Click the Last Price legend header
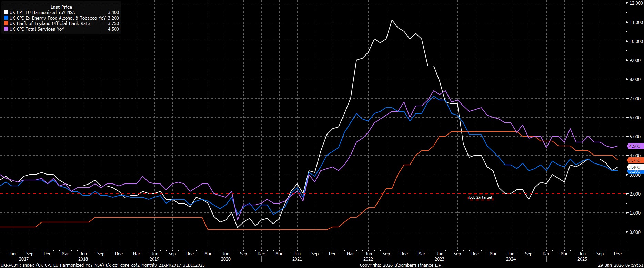Screen dimensions: 644x268 point(61,7)
